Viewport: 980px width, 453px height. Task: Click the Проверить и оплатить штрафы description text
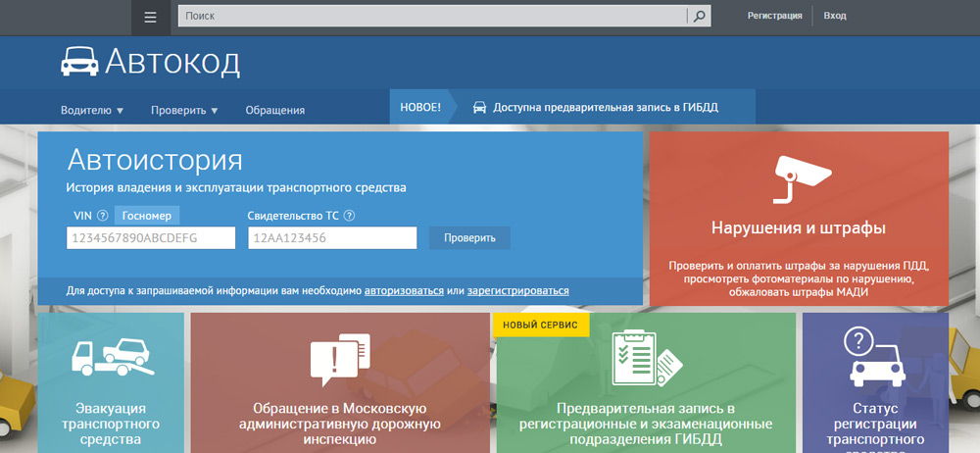799,279
